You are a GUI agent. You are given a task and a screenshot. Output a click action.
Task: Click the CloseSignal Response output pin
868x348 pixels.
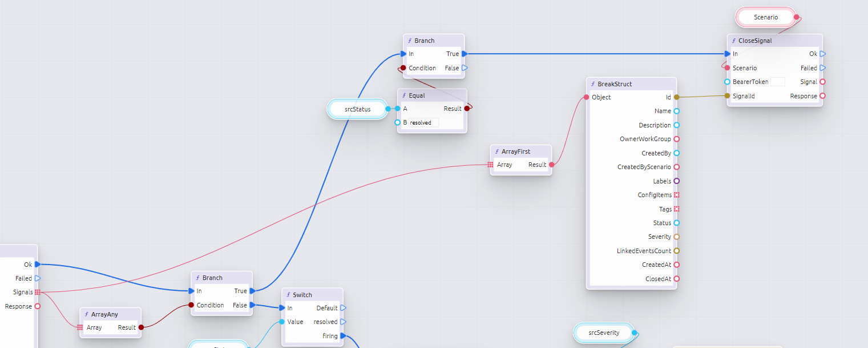(x=822, y=96)
